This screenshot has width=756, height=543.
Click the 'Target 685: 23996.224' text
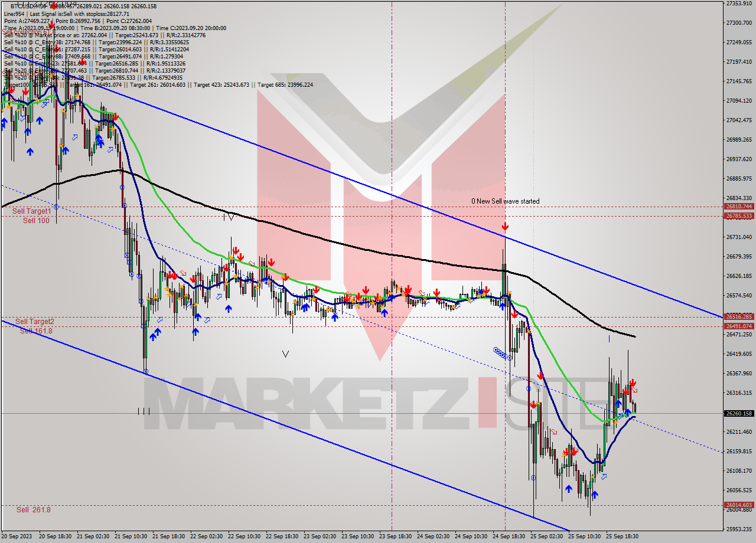point(285,84)
